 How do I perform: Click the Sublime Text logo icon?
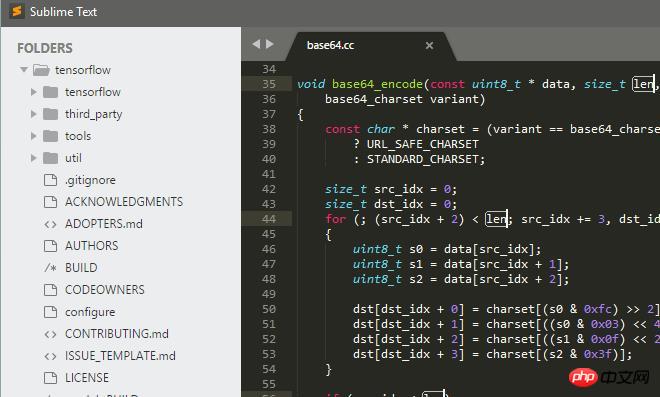click(x=17, y=11)
